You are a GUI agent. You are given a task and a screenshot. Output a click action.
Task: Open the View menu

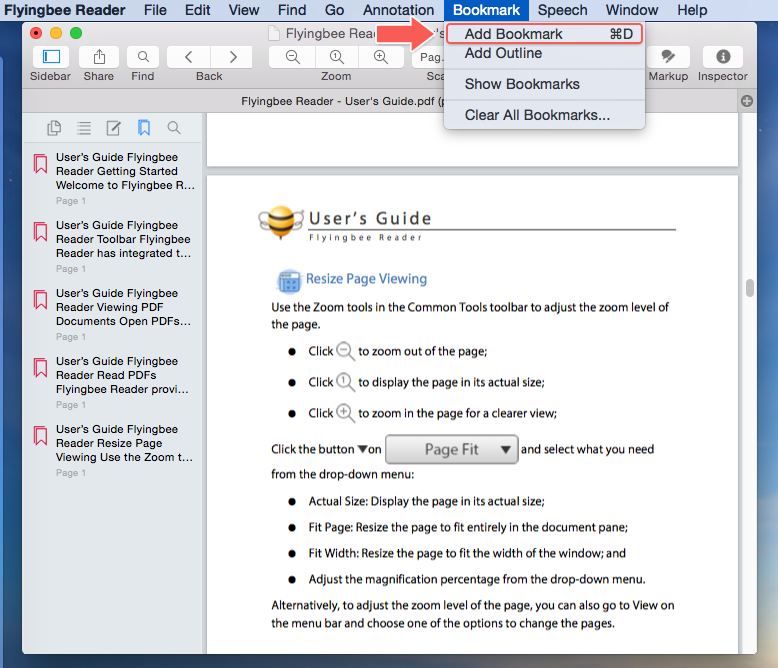tap(244, 10)
